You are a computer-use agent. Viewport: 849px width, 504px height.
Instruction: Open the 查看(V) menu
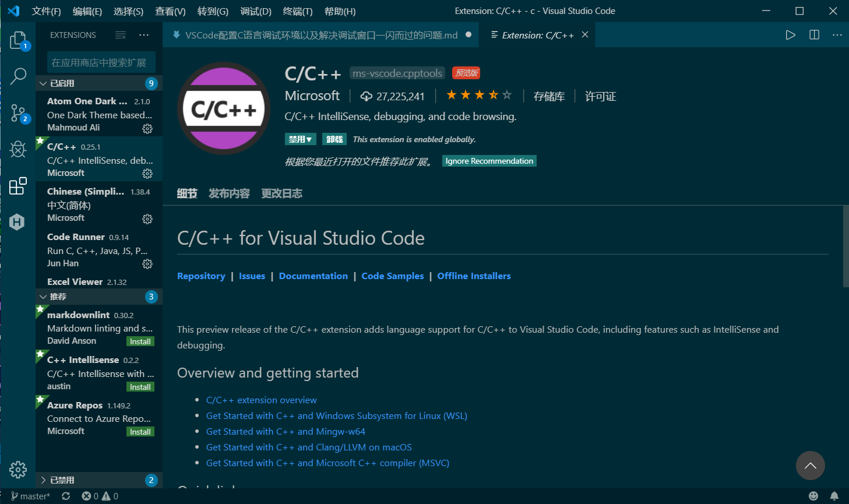pyautogui.click(x=170, y=11)
